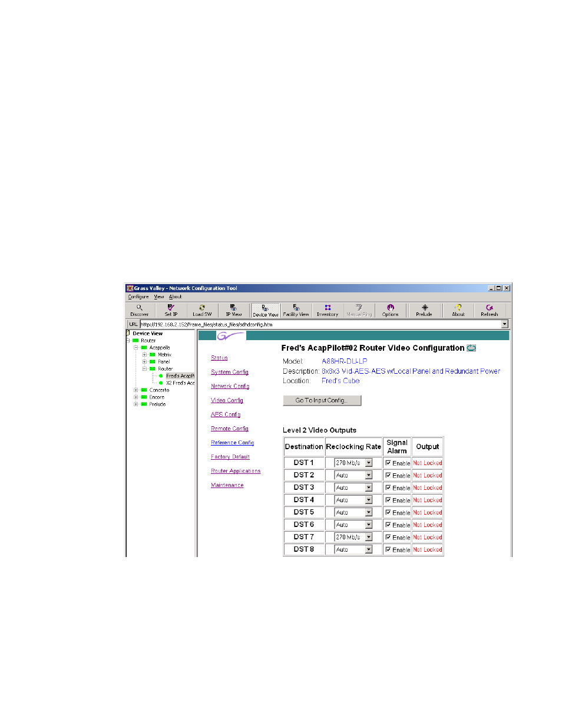
Task: Click the URL address field
Action: [320, 324]
